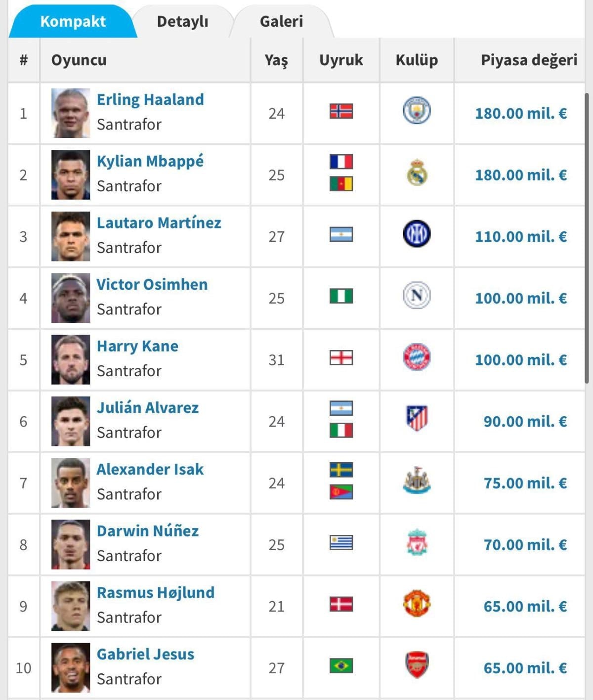
Task: Click the Arsenal club crest
Action: [417, 665]
